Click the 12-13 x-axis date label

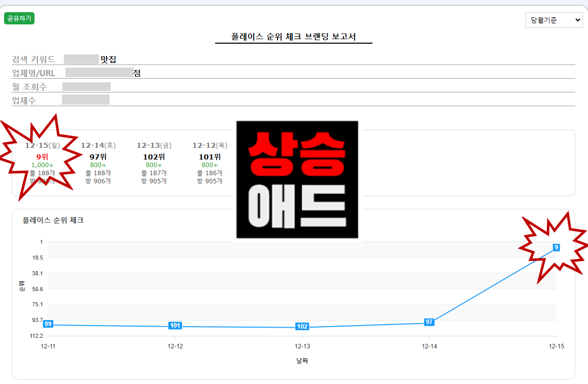pos(302,346)
